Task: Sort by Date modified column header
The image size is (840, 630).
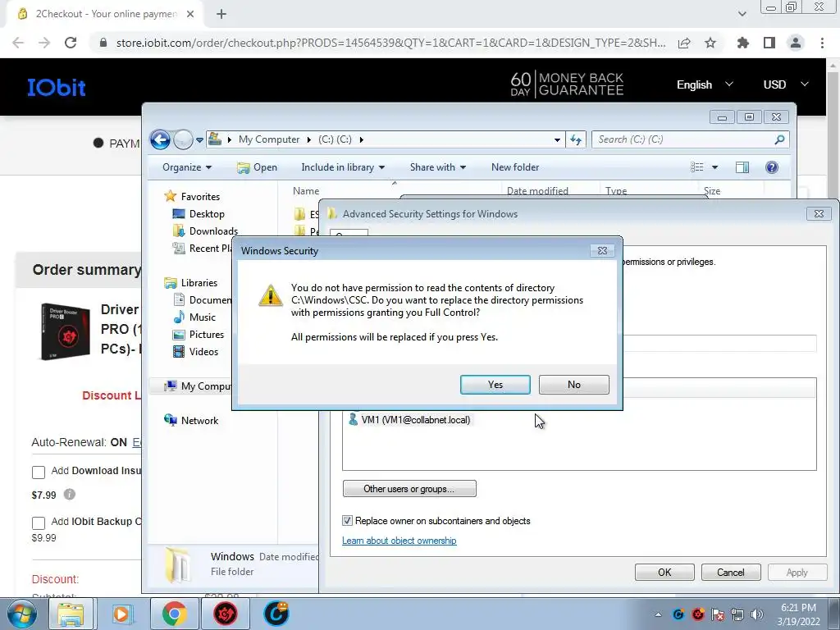Action: 537,190
